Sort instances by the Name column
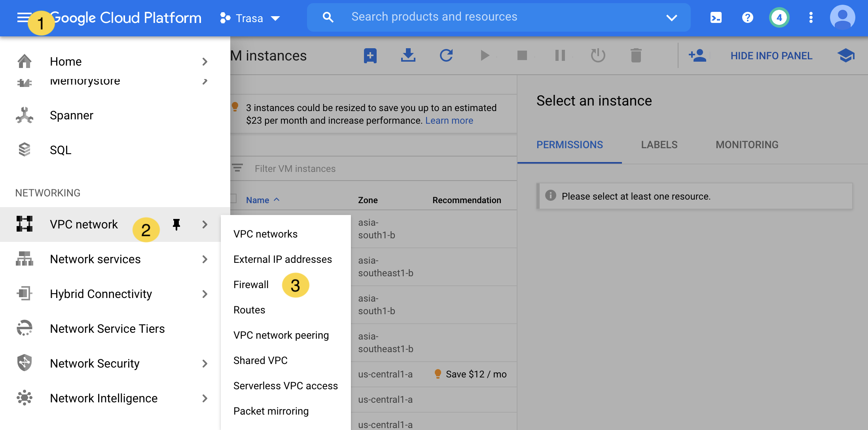This screenshot has width=868, height=430. pos(258,200)
